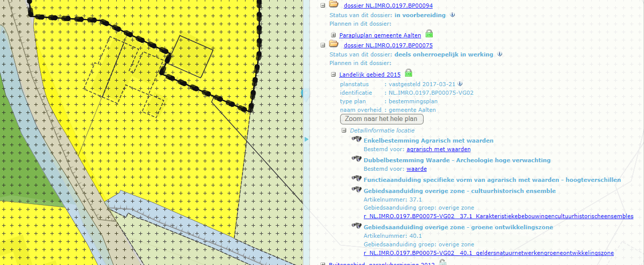Viewport: 644px width, 265px height.
Task: Click info icon beside planstatus vastgesteld 2017-03-21
Action: point(460,84)
